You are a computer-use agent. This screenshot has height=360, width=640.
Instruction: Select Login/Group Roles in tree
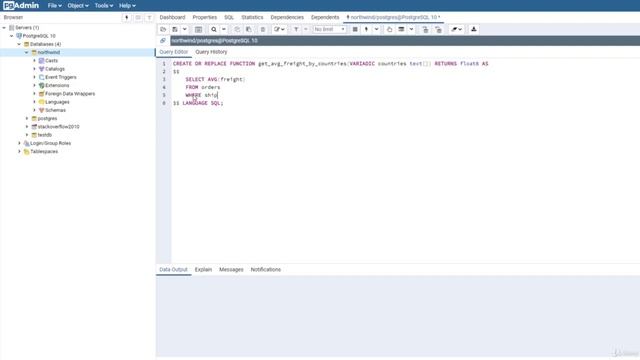point(51,143)
